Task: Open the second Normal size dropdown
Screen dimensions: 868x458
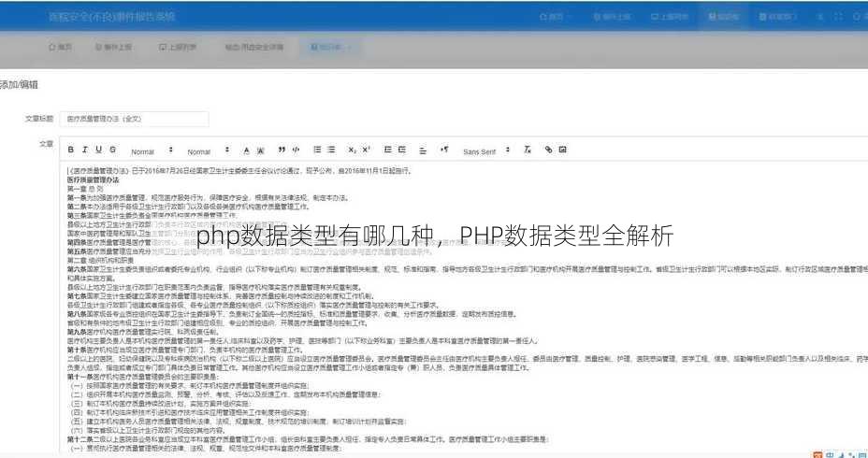Action: tap(209, 151)
